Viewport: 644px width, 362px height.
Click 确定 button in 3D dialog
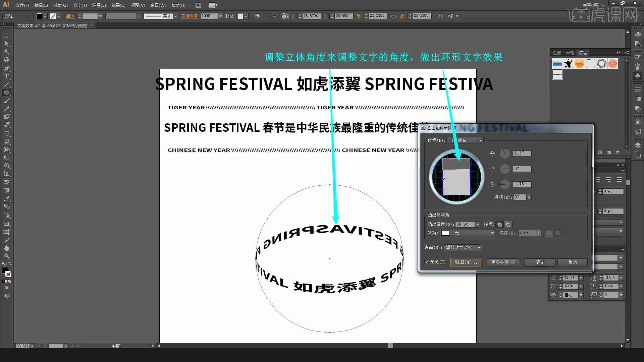point(540,262)
